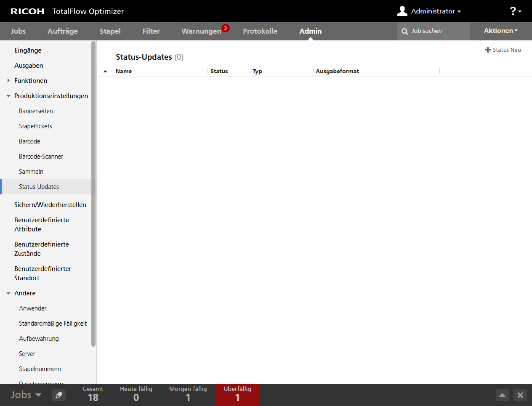Click the Überfällig red counter tile
The width and height of the screenshot is (532, 406).
pos(237,394)
